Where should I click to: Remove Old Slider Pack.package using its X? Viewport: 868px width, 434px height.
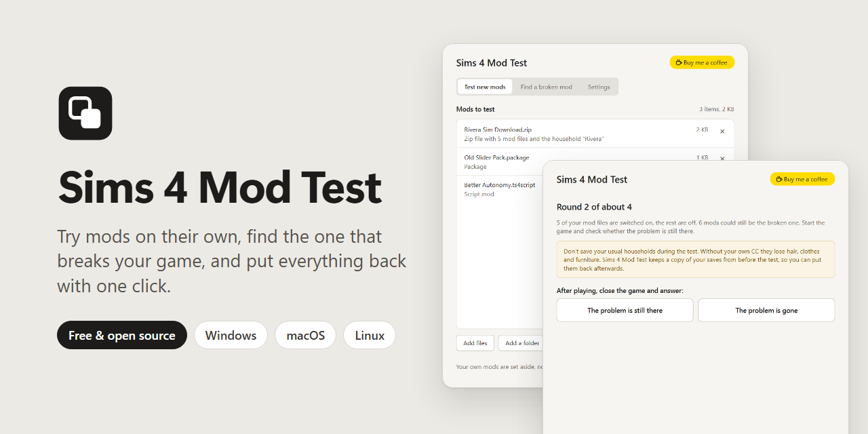tap(722, 158)
